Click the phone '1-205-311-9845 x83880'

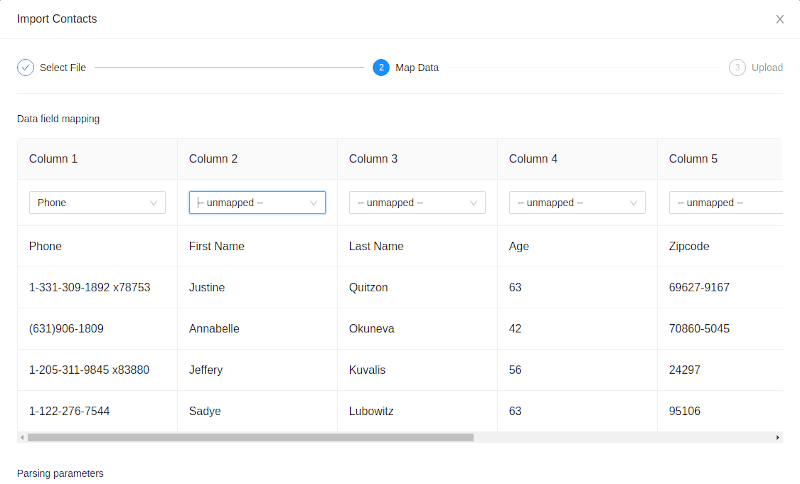pyautogui.click(x=89, y=370)
